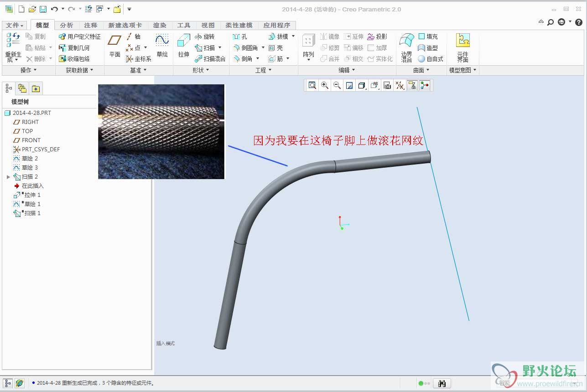Switch to the 分析 ribbon tab
Screen dimensions: 587x392
(x=67, y=26)
